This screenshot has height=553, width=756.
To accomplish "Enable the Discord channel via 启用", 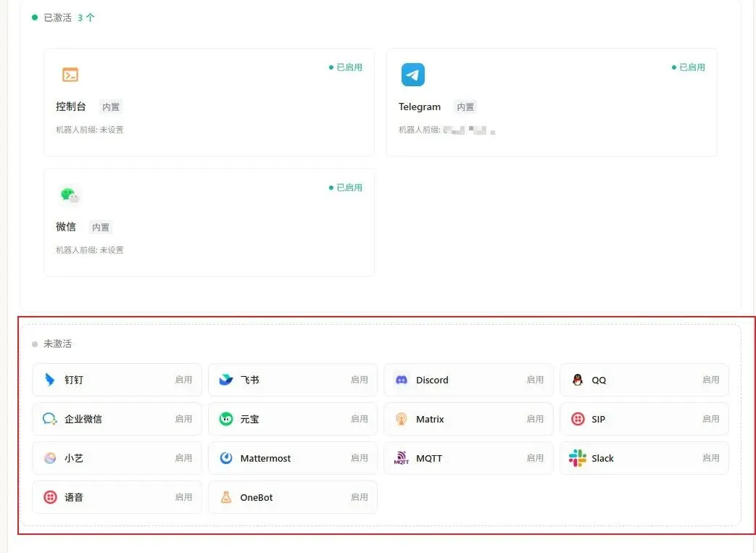I will (x=535, y=380).
